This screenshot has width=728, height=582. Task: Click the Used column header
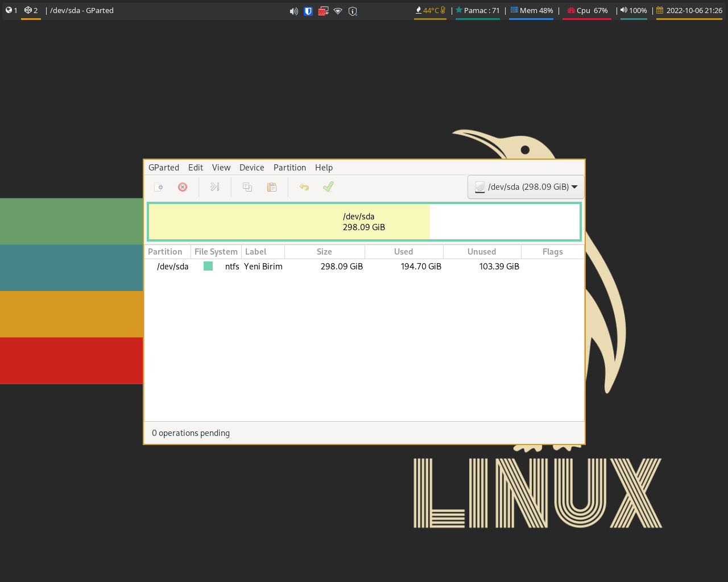(404, 252)
